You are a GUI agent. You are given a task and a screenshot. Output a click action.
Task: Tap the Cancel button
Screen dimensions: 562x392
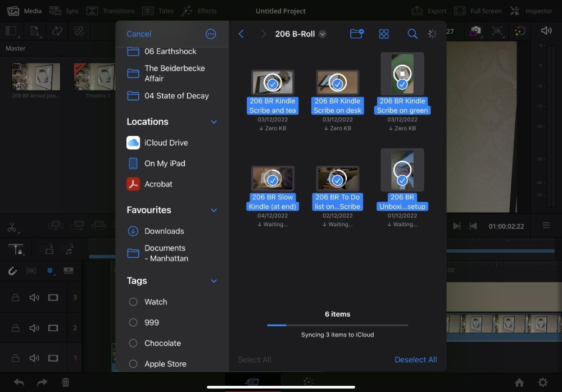(138, 34)
